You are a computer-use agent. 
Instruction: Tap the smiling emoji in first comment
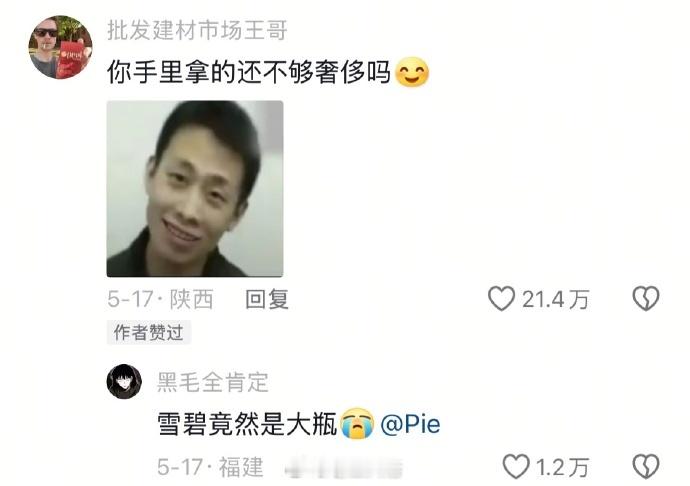click(x=412, y=72)
